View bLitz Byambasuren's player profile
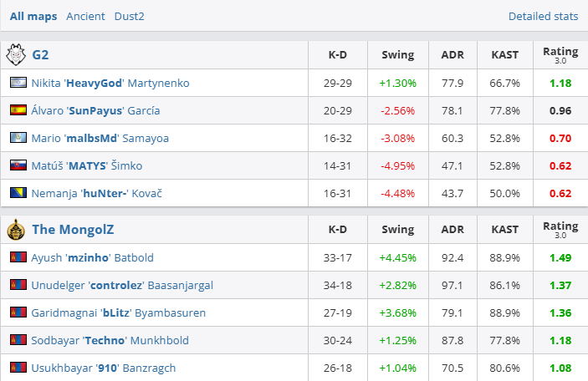Screen dimensions: 588x381 (x=118, y=312)
